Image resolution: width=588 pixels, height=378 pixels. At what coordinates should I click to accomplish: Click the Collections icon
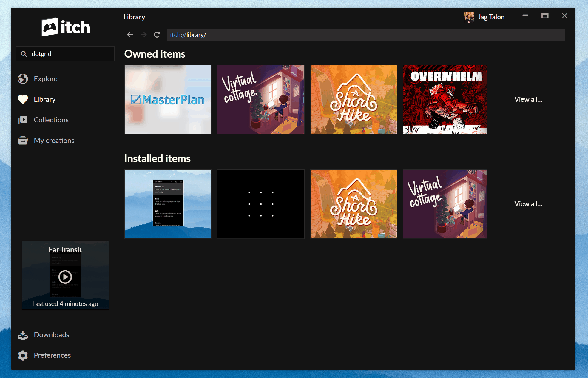click(x=23, y=120)
